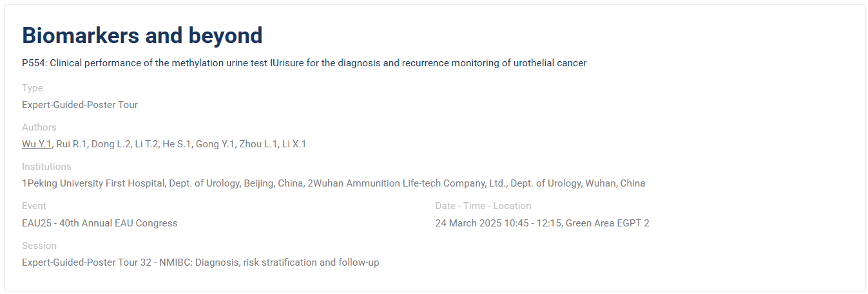The image size is (868, 294).
Task: Click the "Expert-Guided-Poster Tour" type value
Action: [80, 105]
